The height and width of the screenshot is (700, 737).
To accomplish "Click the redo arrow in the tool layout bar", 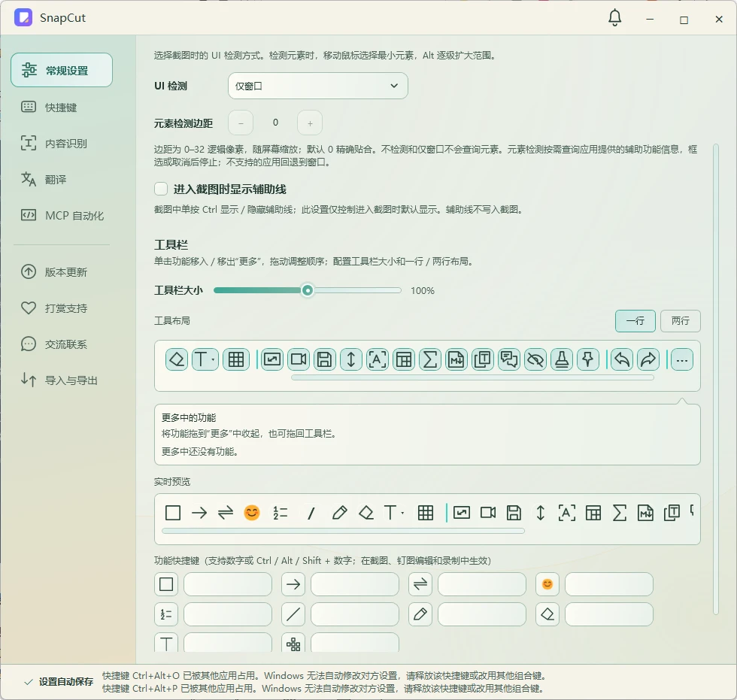I will click(x=648, y=360).
